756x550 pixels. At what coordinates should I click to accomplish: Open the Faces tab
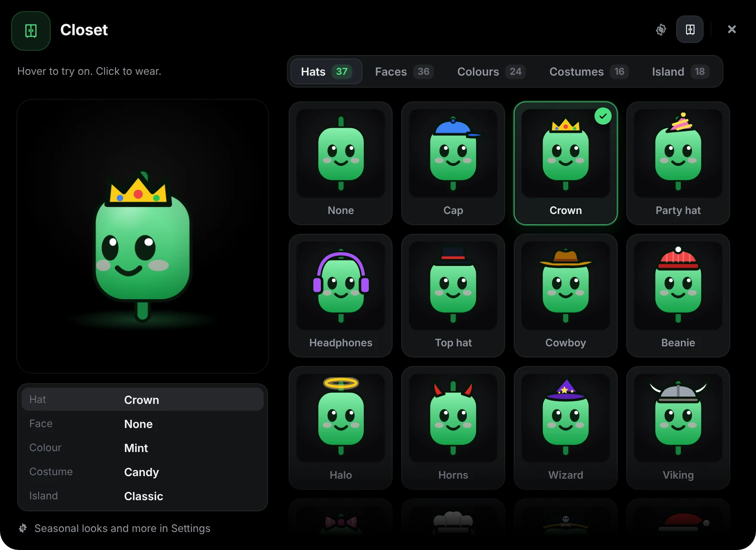pyautogui.click(x=404, y=71)
